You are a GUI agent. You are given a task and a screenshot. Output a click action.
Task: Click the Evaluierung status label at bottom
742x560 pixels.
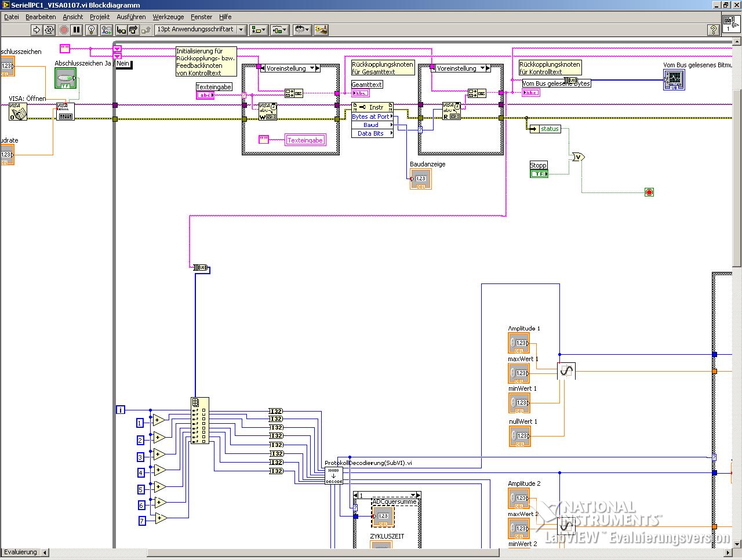20,552
